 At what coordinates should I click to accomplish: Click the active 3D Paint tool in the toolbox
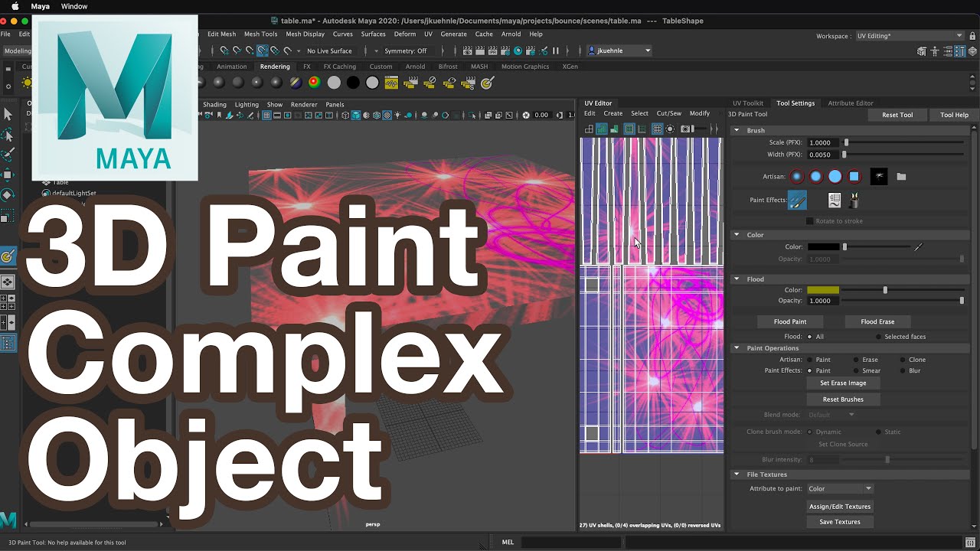pos(8,256)
